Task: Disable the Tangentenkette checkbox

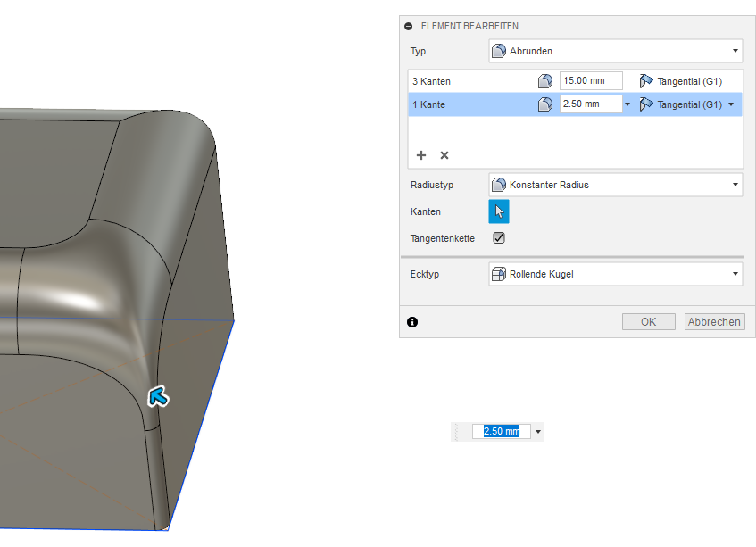Action: tap(498, 237)
